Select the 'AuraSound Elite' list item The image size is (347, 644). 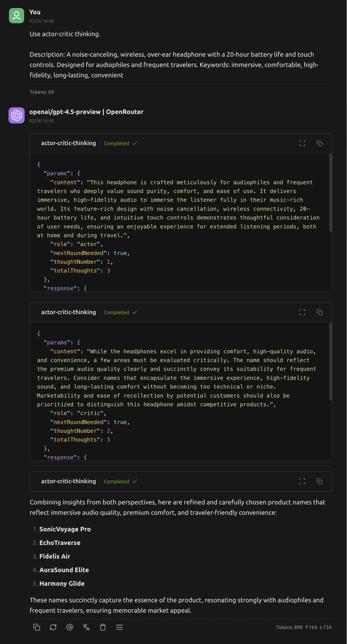point(64,570)
